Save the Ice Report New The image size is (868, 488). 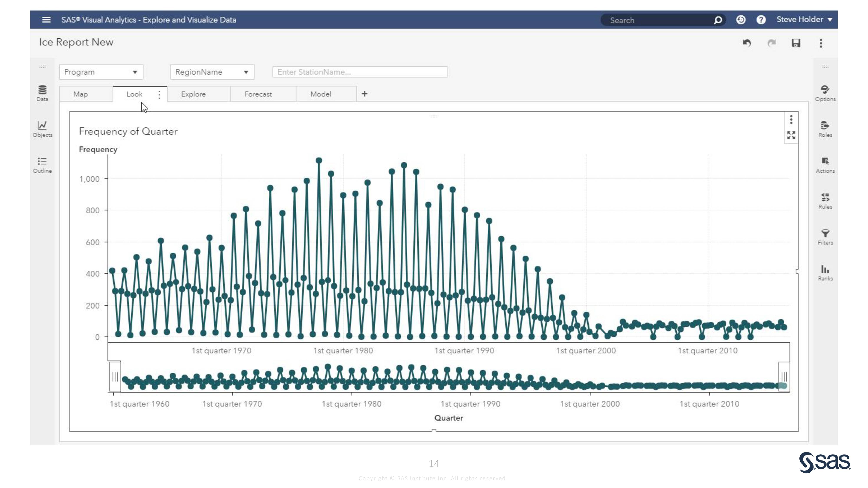[796, 43]
